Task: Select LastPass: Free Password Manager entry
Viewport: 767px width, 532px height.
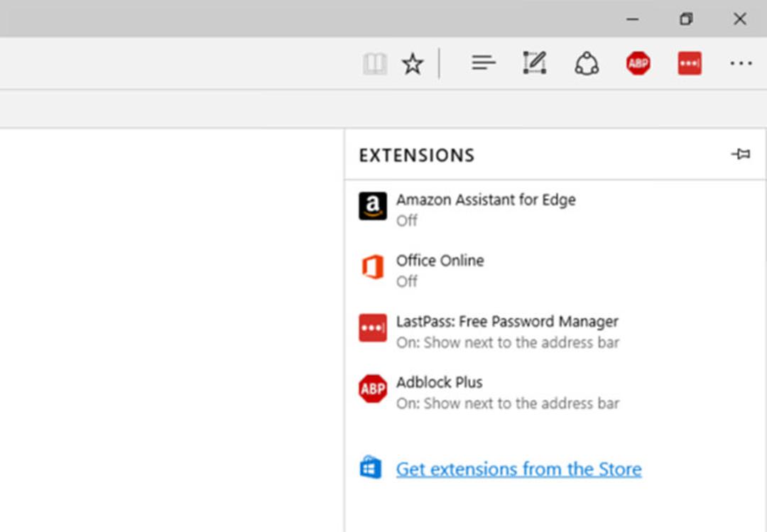Action: click(x=555, y=331)
